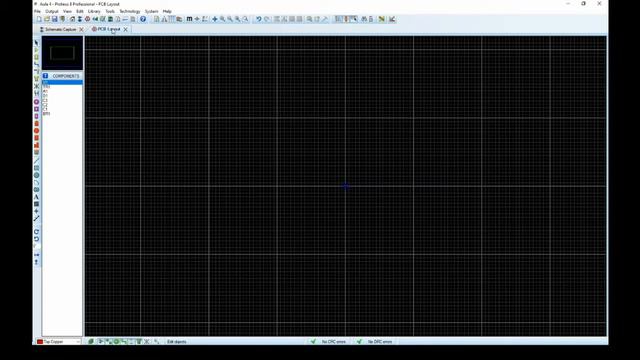Viewport: 640px width, 360px height.
Task: Toggle the false origin icon
Action: point(197,19)
